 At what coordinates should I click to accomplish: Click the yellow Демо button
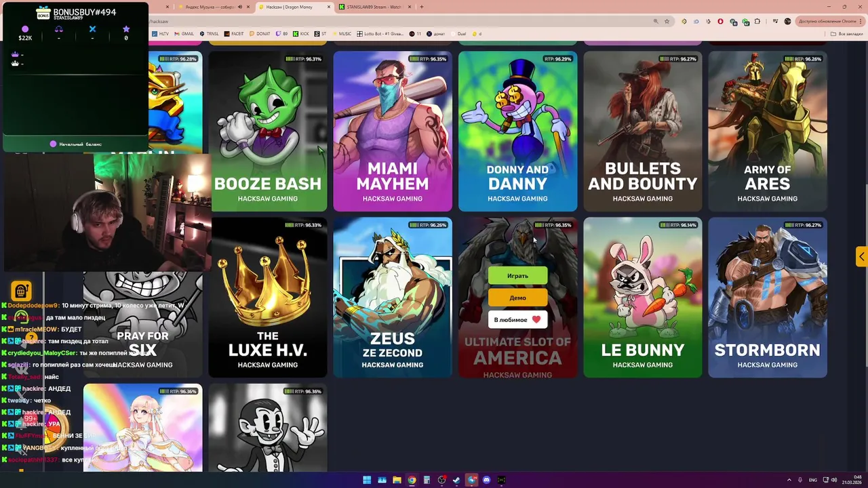tap(517, 298)
